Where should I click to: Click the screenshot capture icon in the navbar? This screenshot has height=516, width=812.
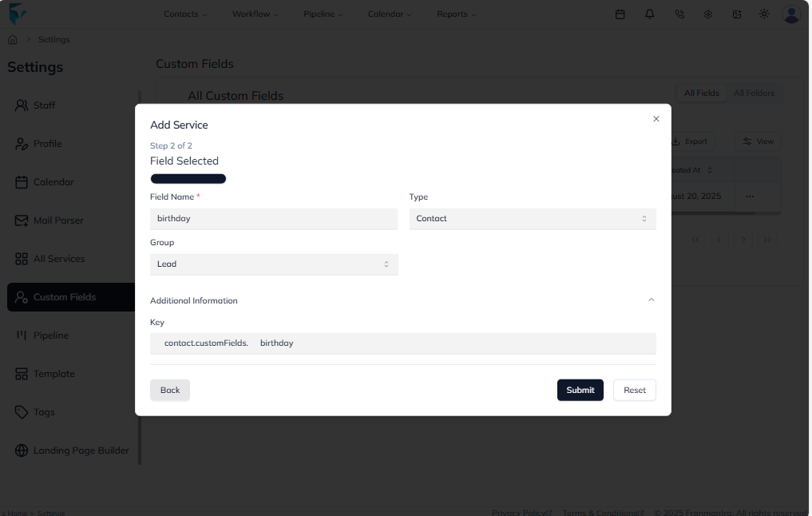pos(735,14)
